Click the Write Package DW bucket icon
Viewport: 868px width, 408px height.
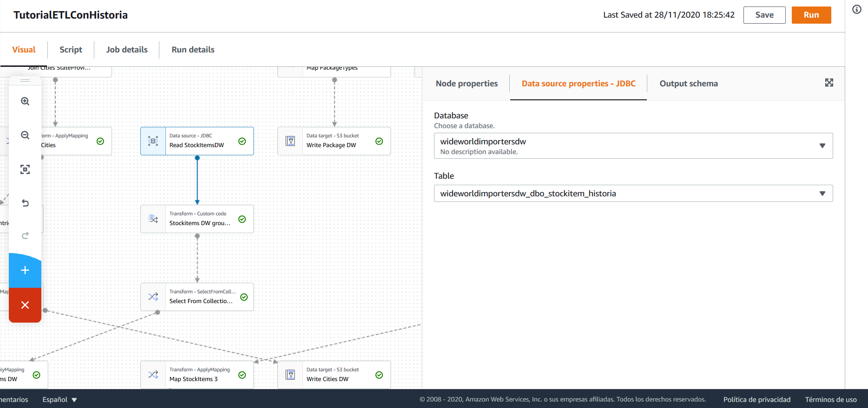(x=290, y=141)
